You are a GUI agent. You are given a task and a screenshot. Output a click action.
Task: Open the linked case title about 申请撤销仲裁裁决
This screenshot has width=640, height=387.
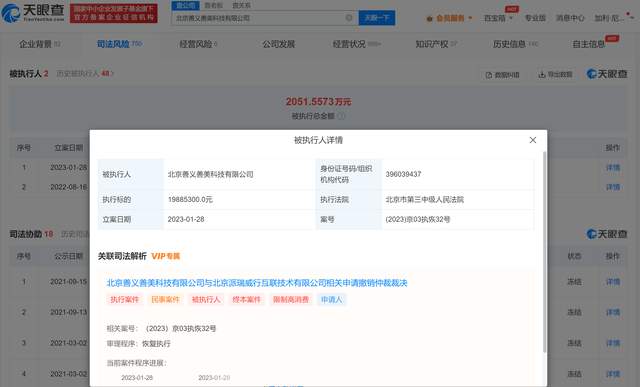click(x=257, y=283)
